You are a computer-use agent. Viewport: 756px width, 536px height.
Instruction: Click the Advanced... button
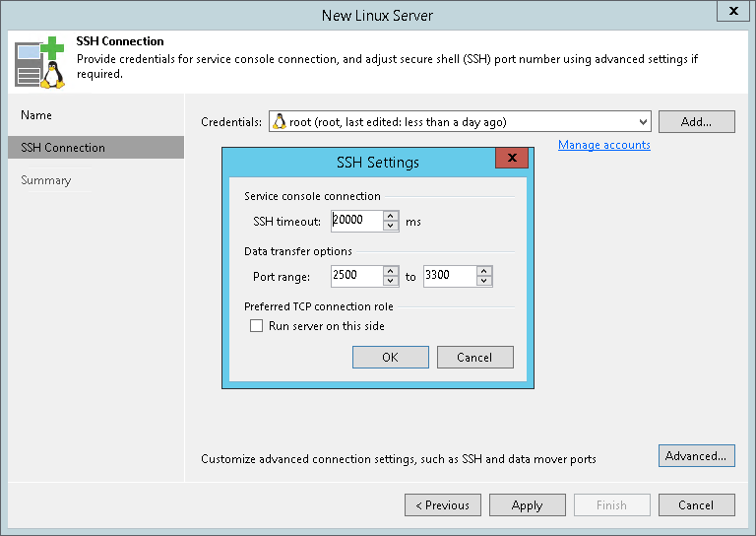pos(697,456)
